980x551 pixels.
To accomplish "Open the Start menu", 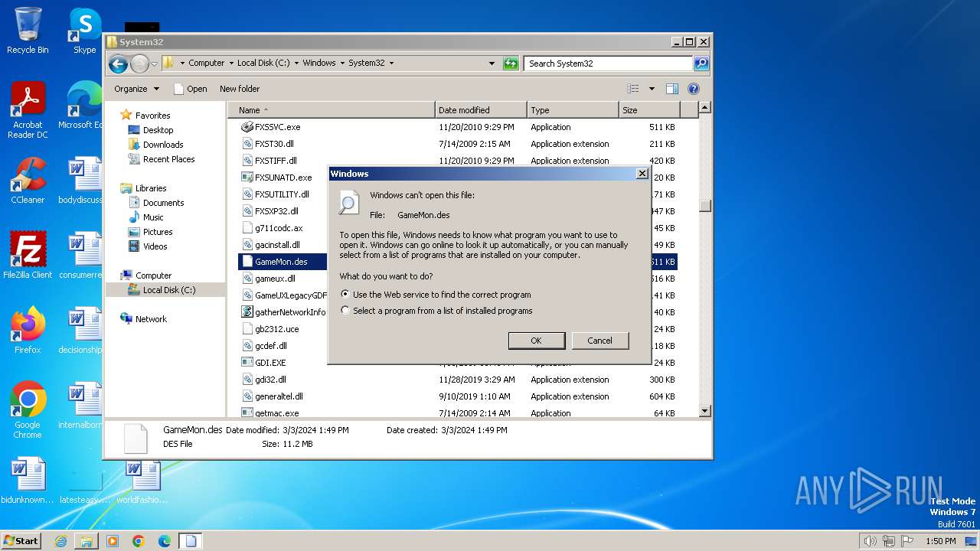I will point(21,541).
